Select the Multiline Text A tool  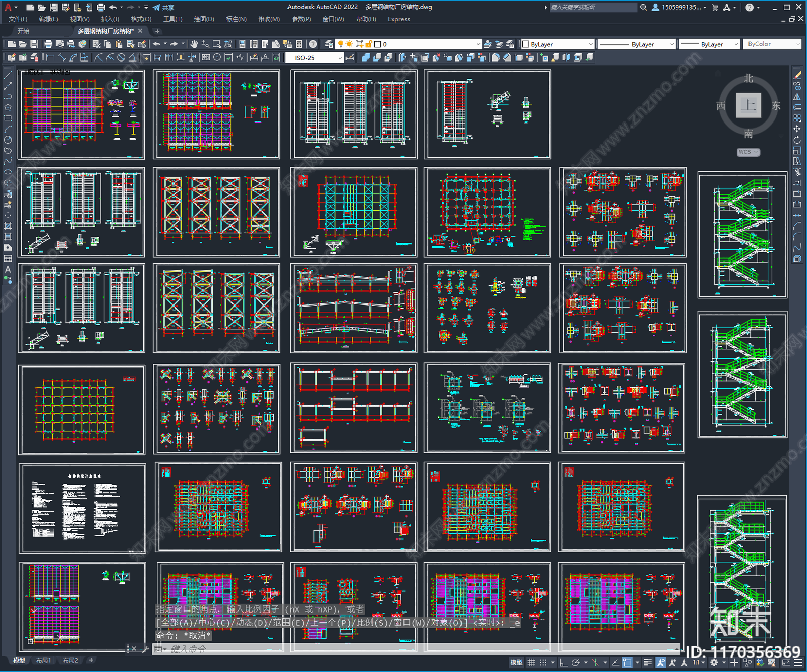coord(8,269)
